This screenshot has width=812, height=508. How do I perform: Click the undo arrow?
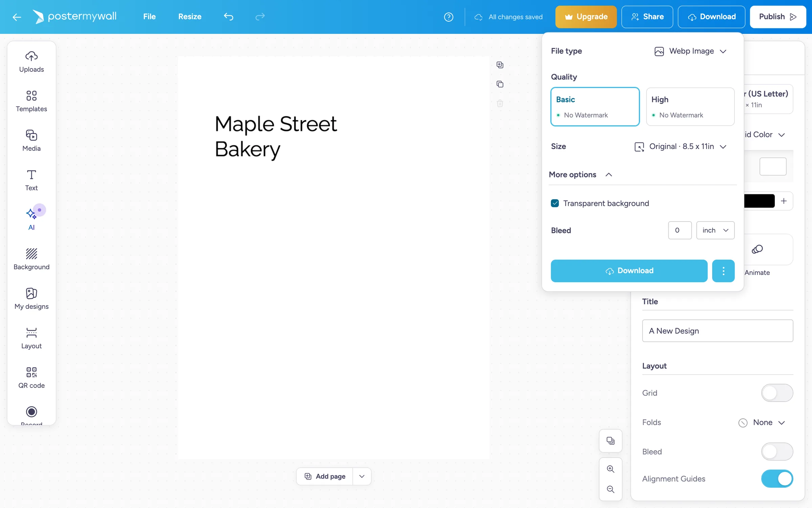[229, 17]
